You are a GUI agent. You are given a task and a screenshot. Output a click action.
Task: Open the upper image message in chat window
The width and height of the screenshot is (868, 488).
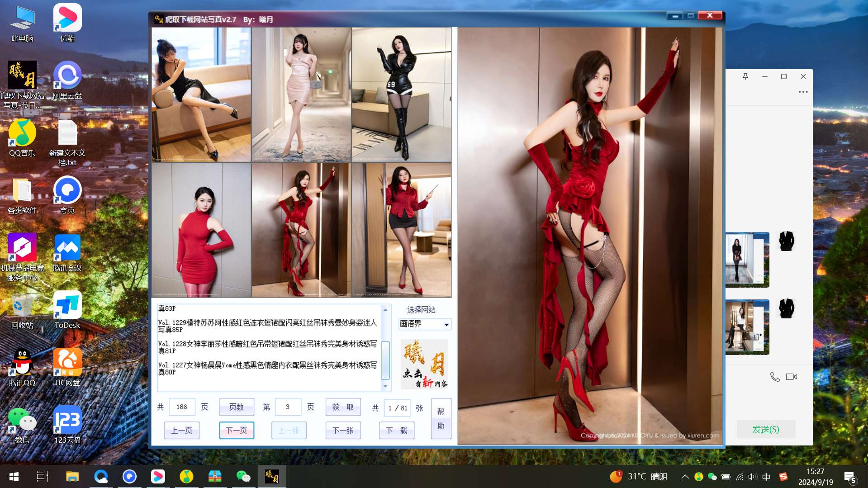point(747,260)
